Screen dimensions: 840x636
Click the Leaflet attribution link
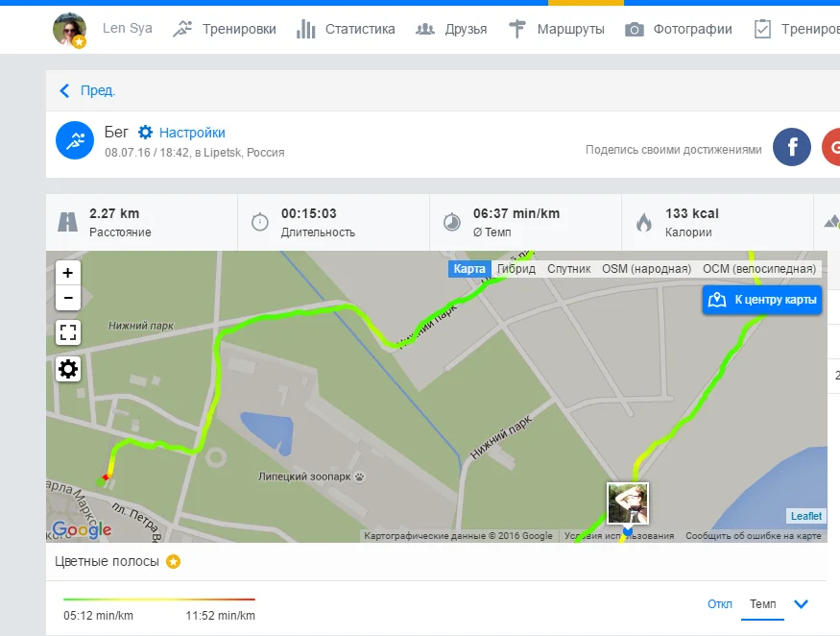click(x=806, y=516)
